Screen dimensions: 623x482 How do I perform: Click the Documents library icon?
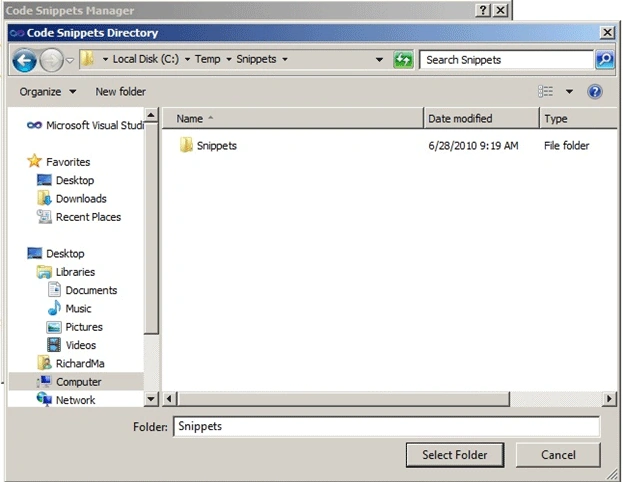54,289
